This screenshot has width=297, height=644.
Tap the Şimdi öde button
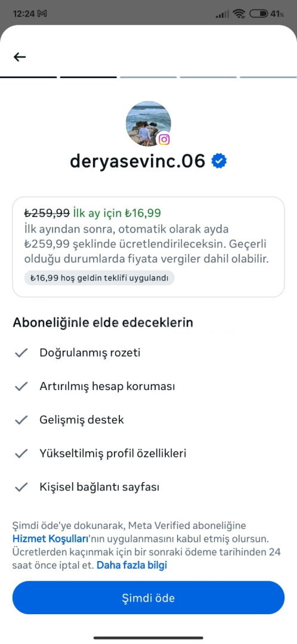click(148, 597)
